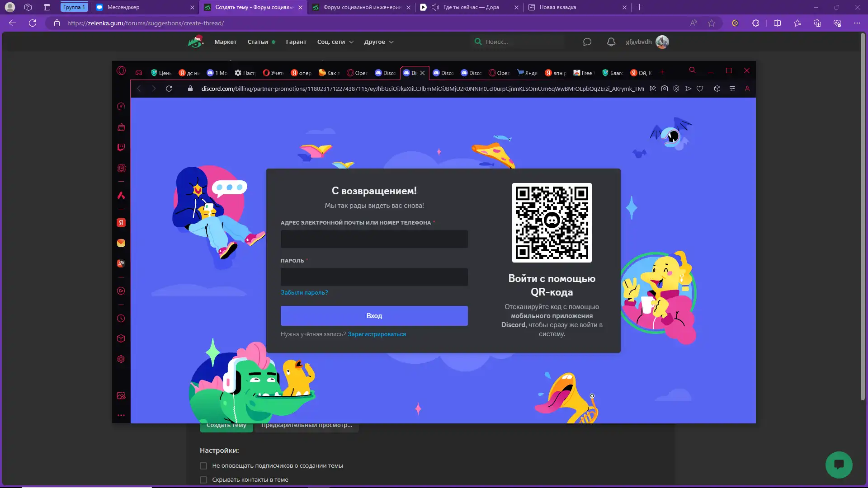This screenshot has width=868, height=488.
Task: Click the zelenka 'Поиск...' search box
Action: pos(518,42)
